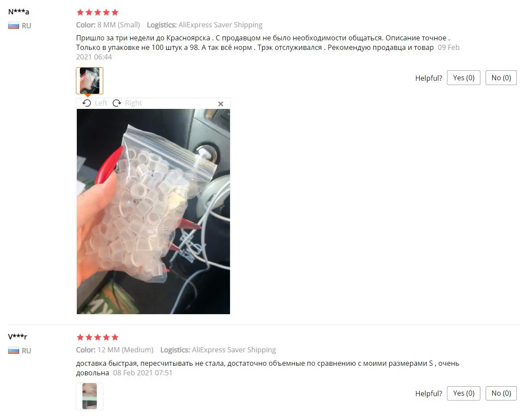Click the rotate left arrow icon
Image resolution: width=529 pixels, height=420 pixels.
click(x=87, y=103)
